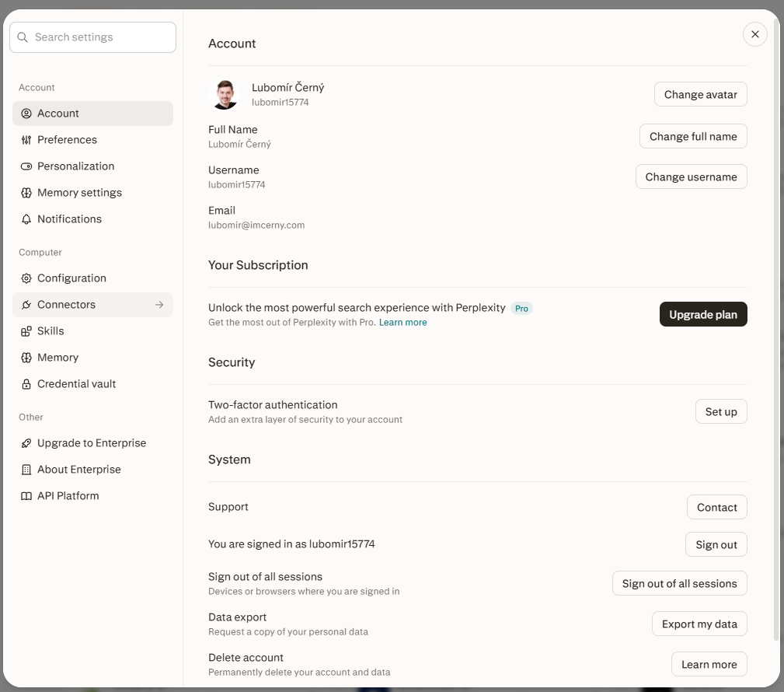The width and height of the screenshot is (784, 692).
Task: Click the Credential vault lock icon
Action: (26, 384)
